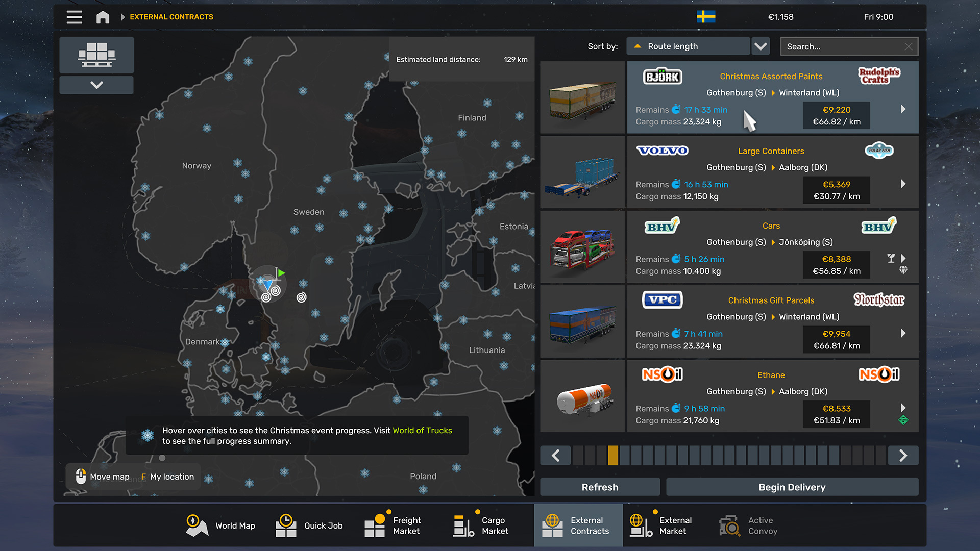The width and height of the screenshot is (980, 551).
Task: Click the trailer pallet filter icon
Action: pyautogui.click(x=96, y=55)
